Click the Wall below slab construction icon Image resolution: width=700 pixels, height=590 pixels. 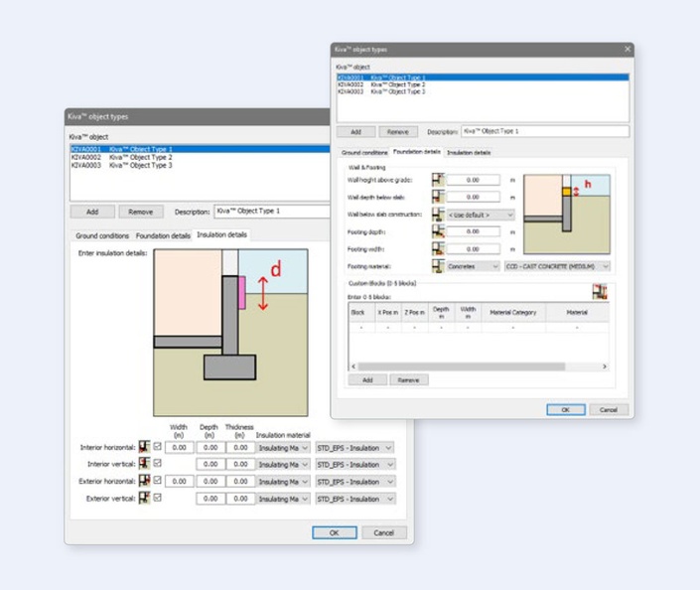[438, 214]
